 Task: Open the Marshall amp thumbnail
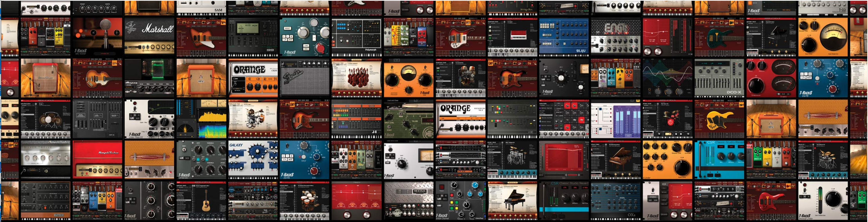click(149, 37)
